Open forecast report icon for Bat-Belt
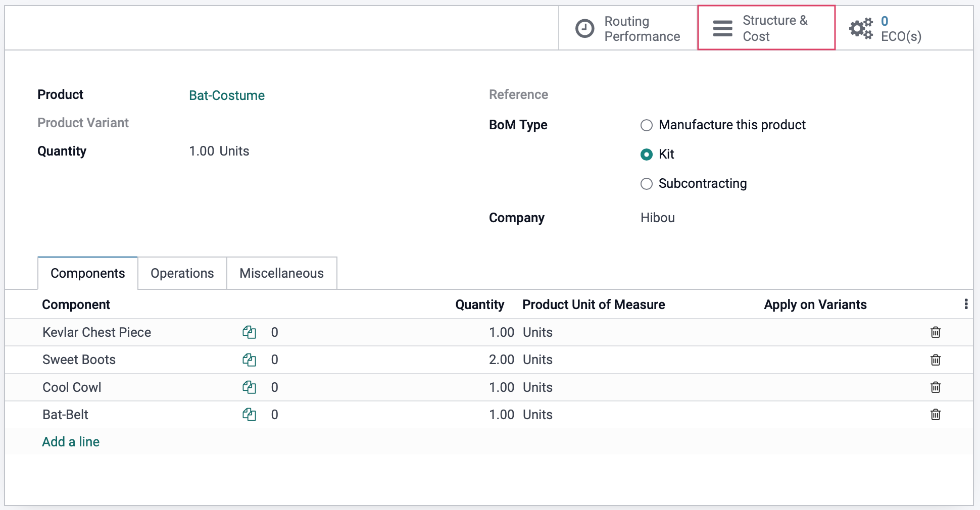 pyautogui.click(x=249, y=415)
